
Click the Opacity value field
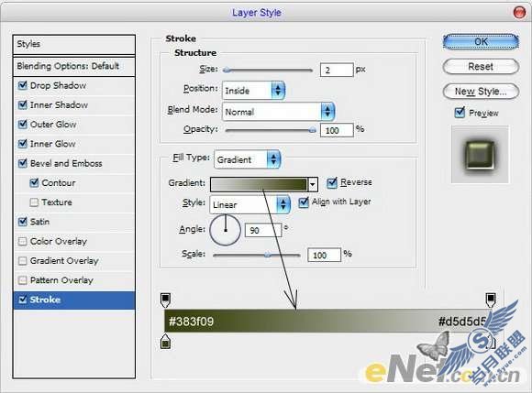click(337, 130)
